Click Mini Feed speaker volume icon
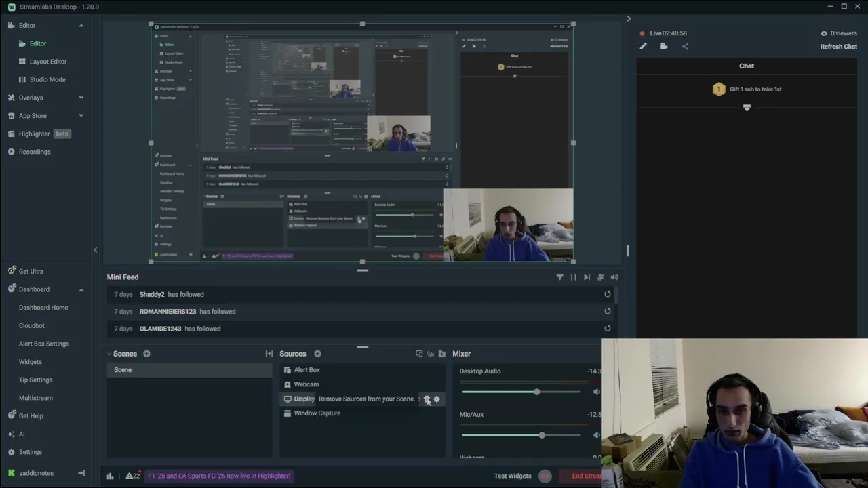Screen dimensions: 868x488 [x=614, y=277]
